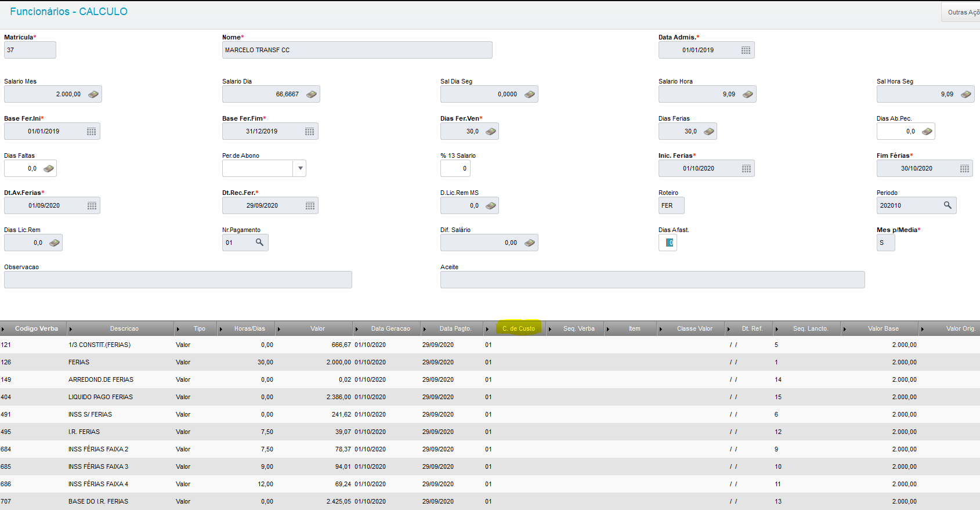Open calendar picker for Inic. Ferias field
The width and height of the screenshot is (980, 510).
[x=746, y=169]
